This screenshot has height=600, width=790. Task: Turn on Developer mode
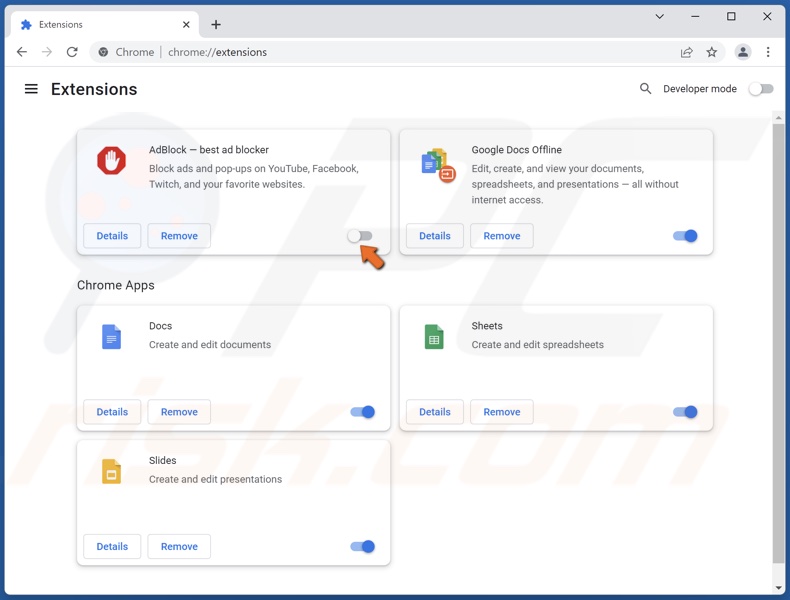761,89
